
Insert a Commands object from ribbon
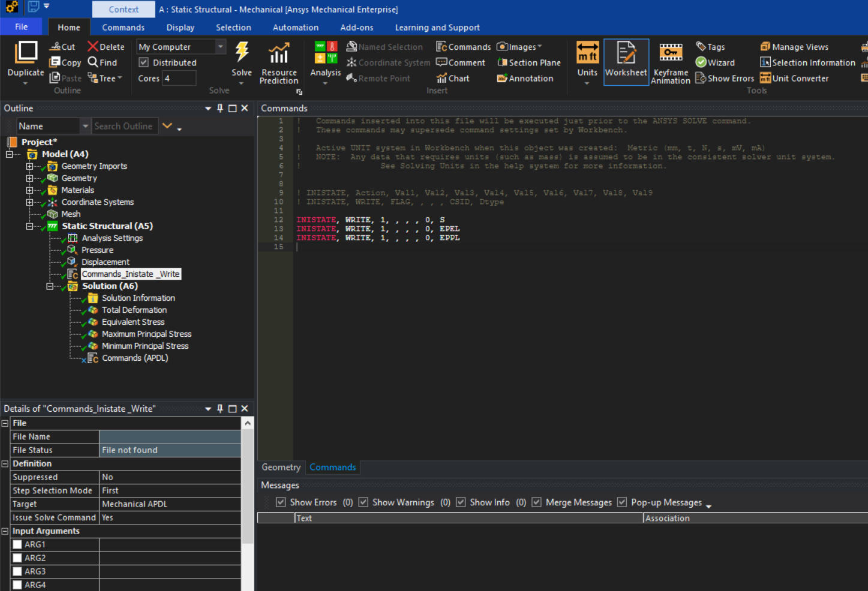pos(463,47)
